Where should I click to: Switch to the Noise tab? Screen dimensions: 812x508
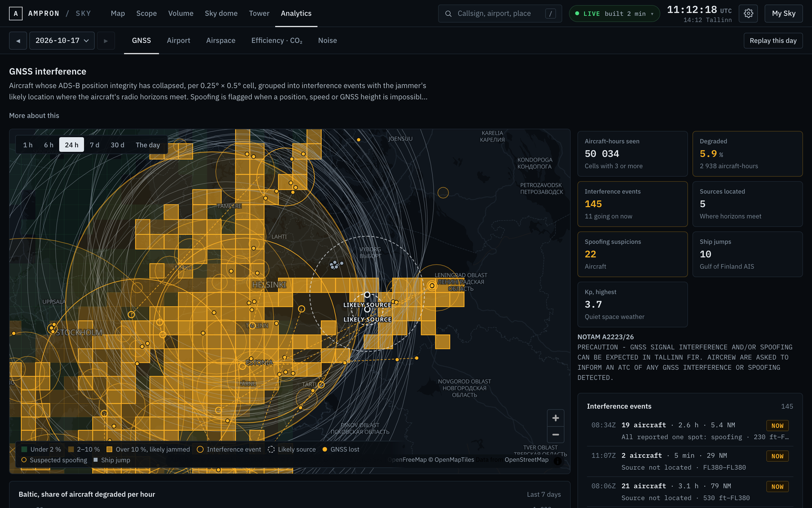(327, 41)
